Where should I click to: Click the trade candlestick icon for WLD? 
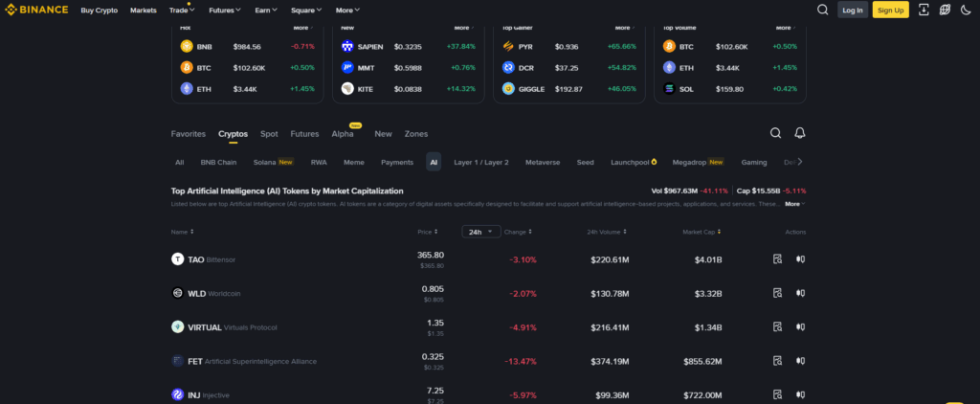[800, 293]
